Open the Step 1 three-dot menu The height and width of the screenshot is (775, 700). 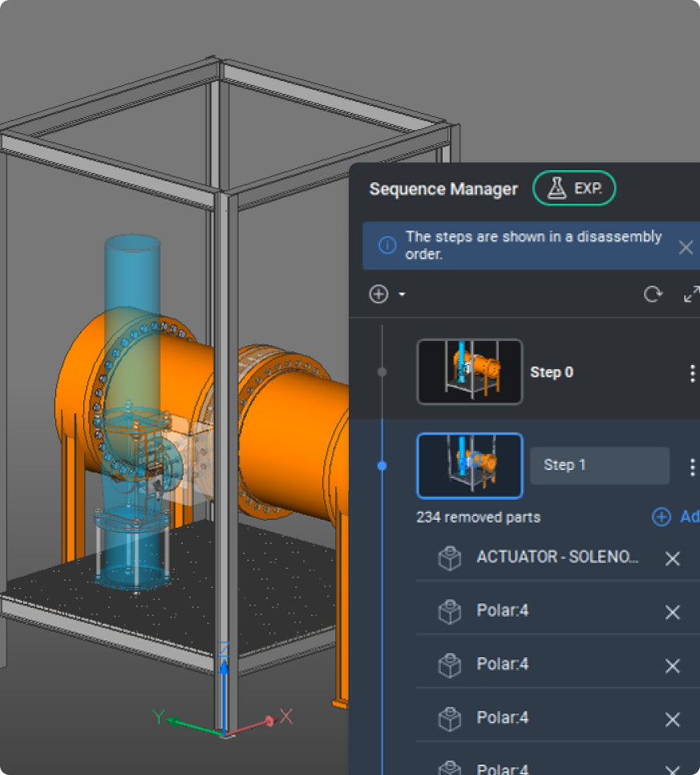tap(692, 467)
